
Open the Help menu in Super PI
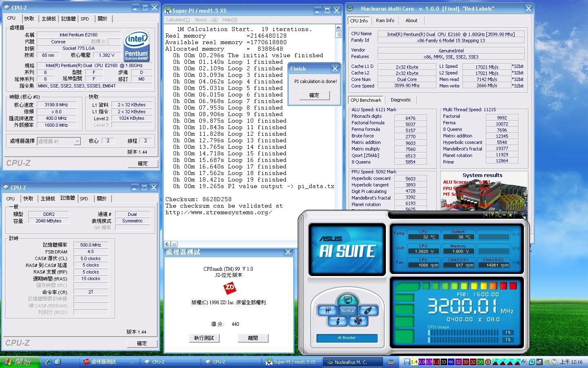click(230, 20)
